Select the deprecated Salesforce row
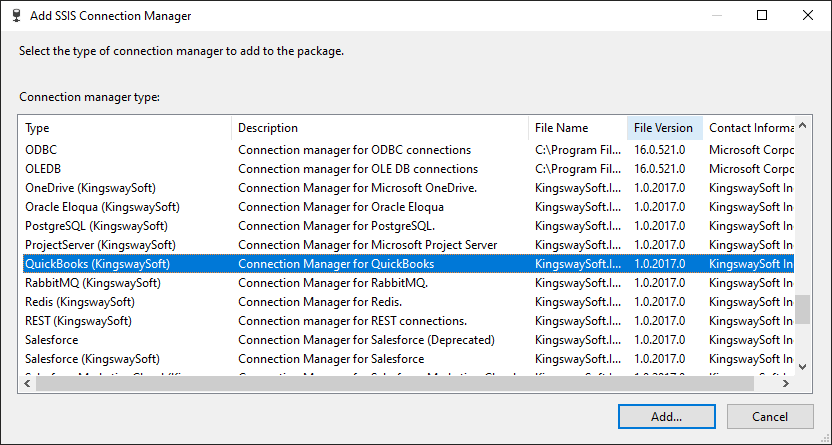The image size is (832, 445). (409, 340)
